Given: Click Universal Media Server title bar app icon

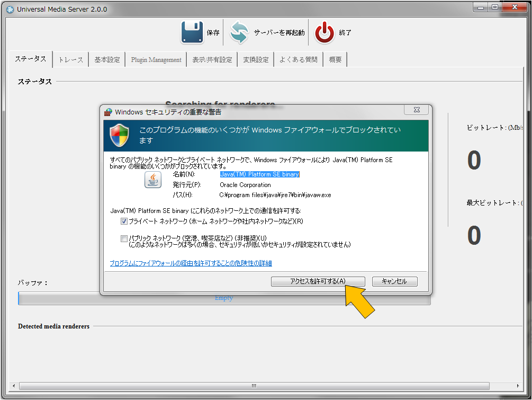Looking at the screenshot, I should [x=10, y=10].
